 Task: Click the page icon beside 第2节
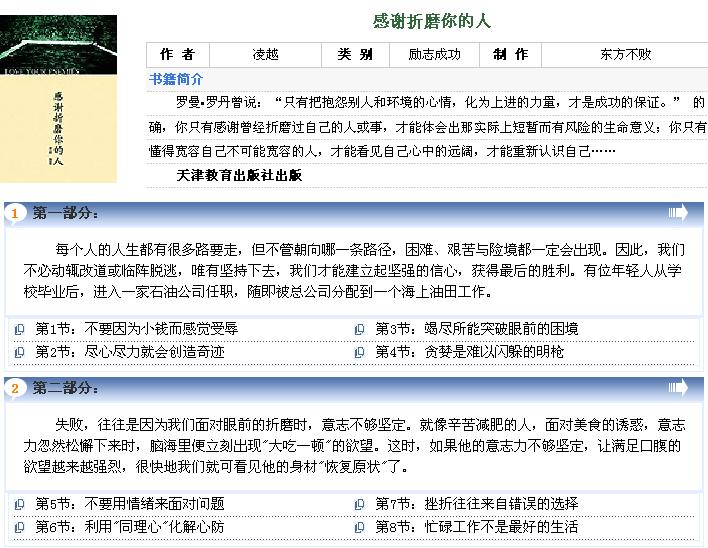19,352
